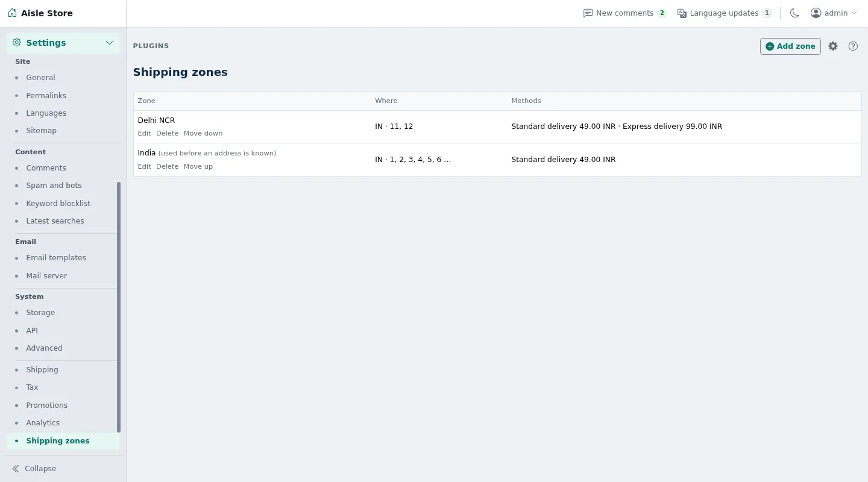
Task: Click the Language updates translate icon
Action: 682,13
